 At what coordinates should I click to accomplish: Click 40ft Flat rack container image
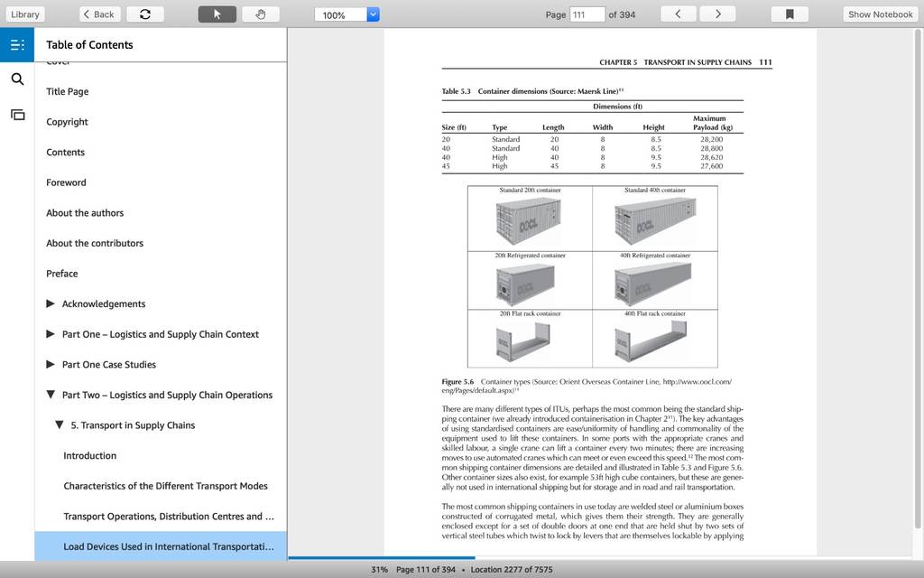click(651, 341)
